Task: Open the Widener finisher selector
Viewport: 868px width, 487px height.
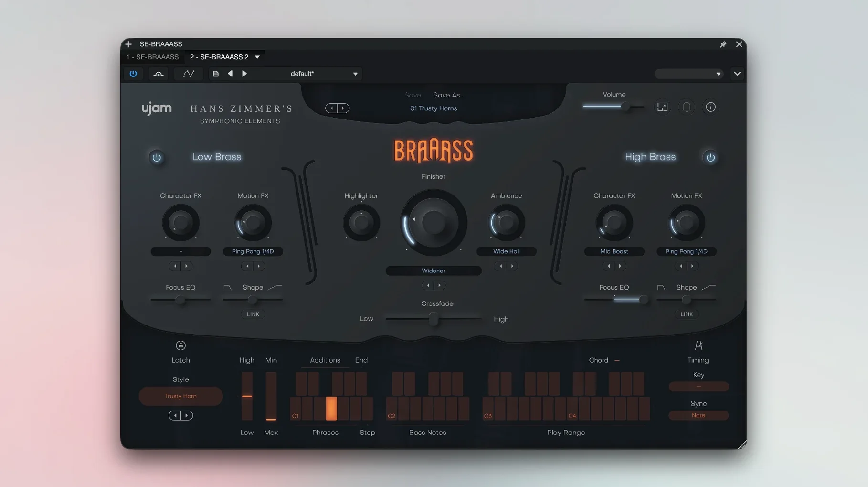Action: [x=434, y=271]
